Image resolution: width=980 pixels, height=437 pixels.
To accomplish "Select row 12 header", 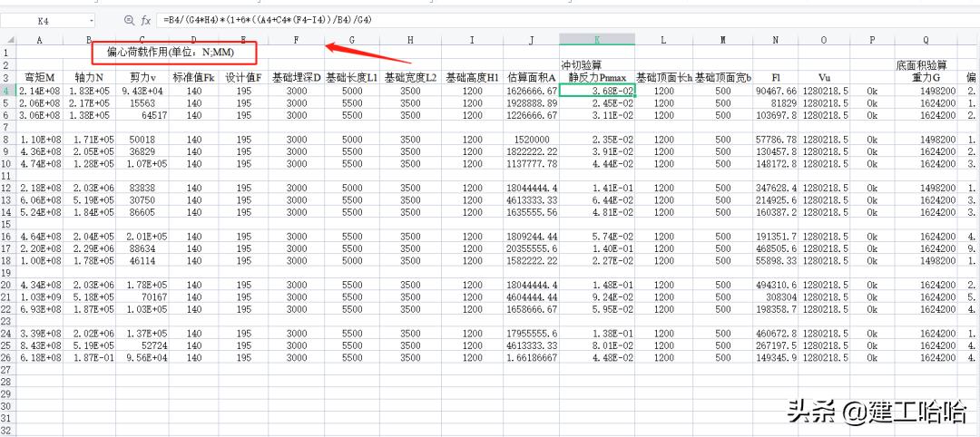I will (7, 187).
